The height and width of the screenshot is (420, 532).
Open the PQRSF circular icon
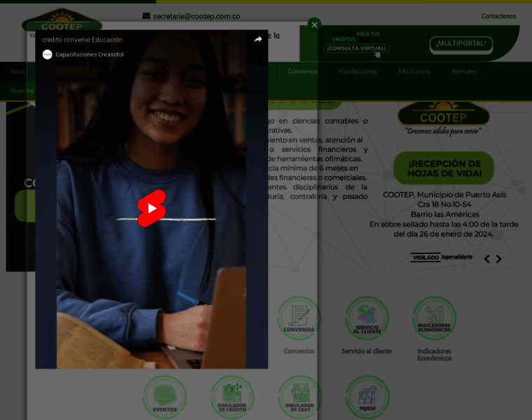coord(367,397)
